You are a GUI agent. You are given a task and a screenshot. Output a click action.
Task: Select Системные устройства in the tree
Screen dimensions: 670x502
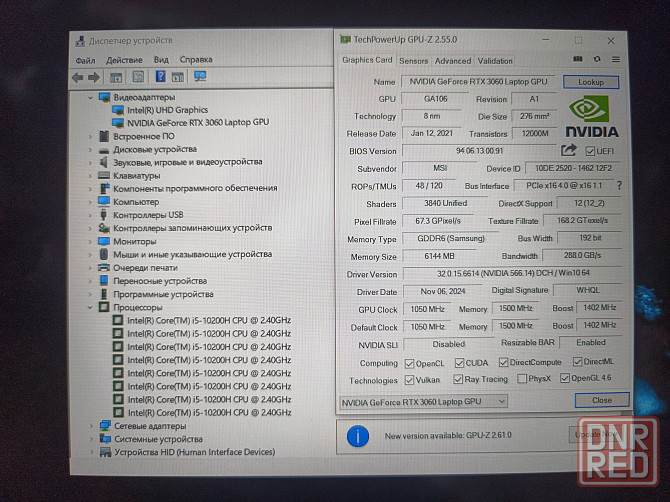tap(158, 439)
